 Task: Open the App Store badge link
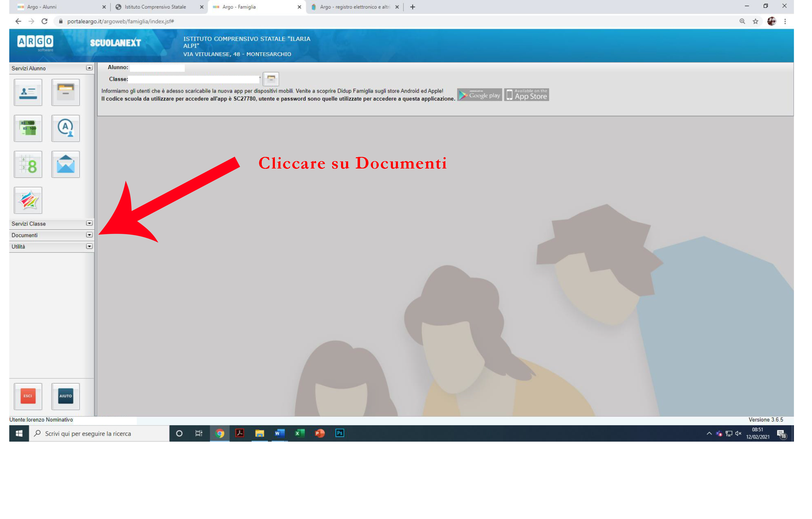(526, 95)
